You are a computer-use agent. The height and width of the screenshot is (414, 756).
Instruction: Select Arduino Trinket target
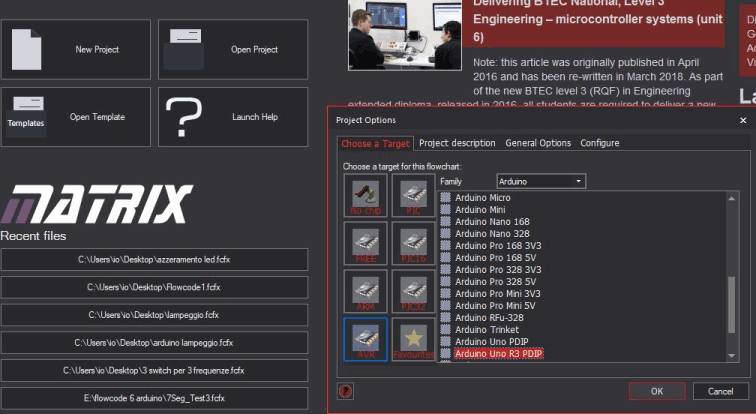point(487,330)
